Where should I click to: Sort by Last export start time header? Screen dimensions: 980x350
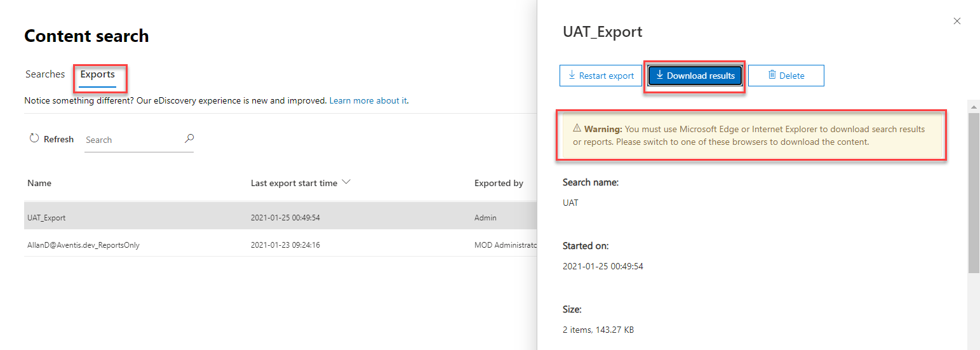pos(294,183)
